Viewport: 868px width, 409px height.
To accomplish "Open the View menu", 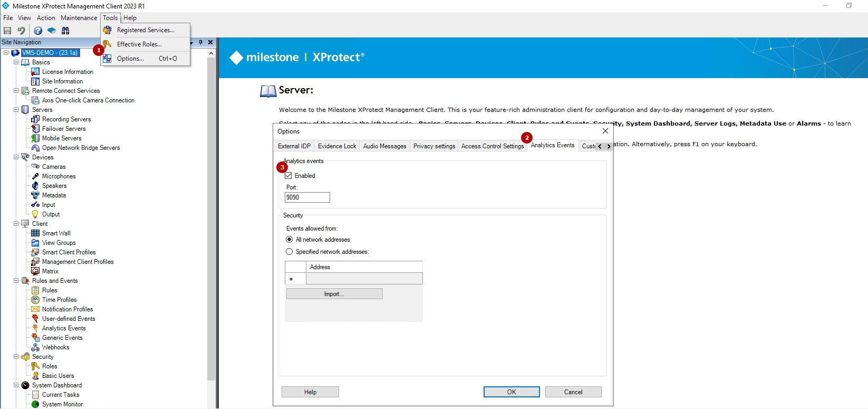I will pyautogui.click(x=24, y=18).
